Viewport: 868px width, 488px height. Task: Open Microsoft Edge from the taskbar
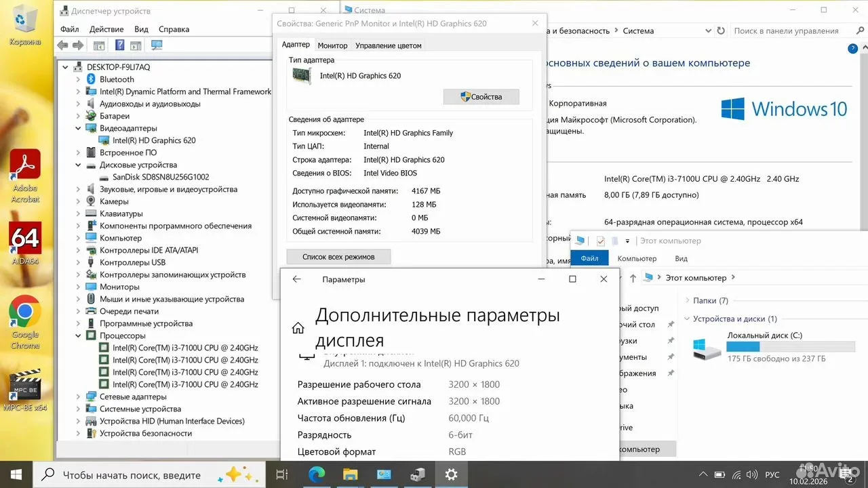pos(316,474)
